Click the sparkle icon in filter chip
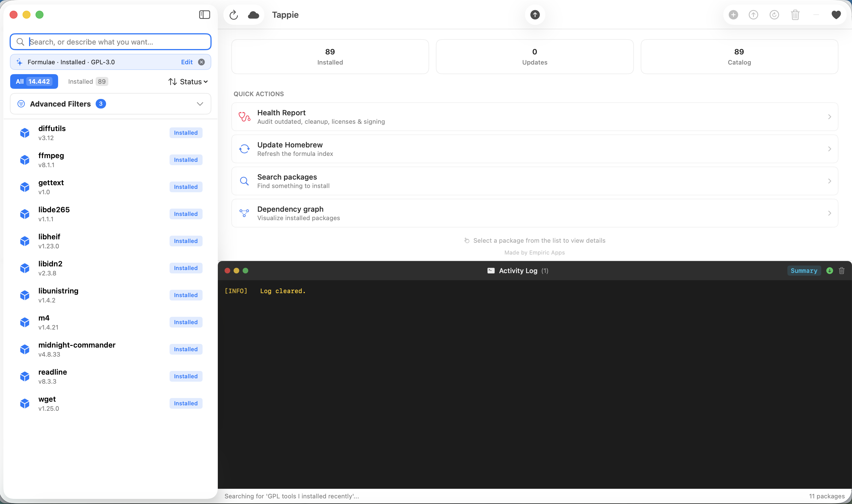The image size is (852, 504). (19, 62)
